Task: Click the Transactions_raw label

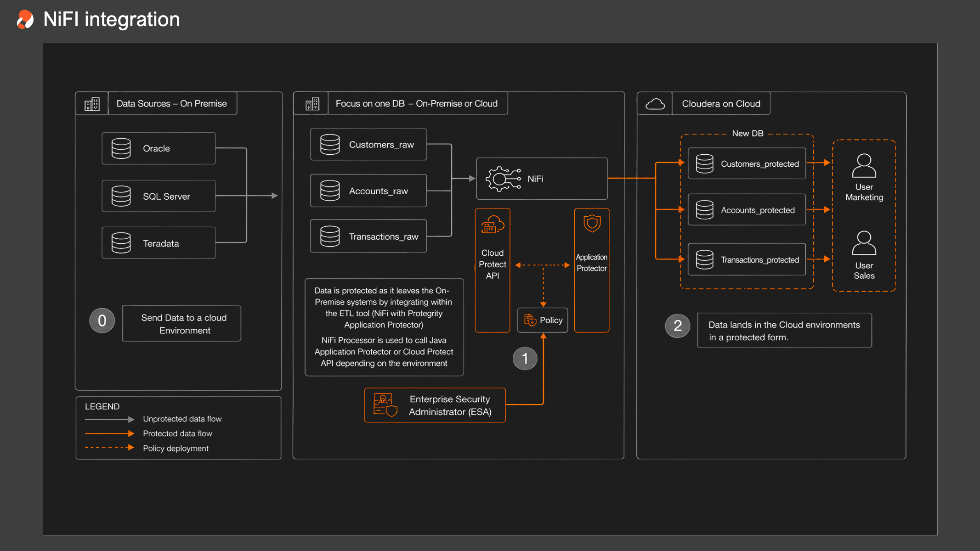Action: click(x=384, y=236)
